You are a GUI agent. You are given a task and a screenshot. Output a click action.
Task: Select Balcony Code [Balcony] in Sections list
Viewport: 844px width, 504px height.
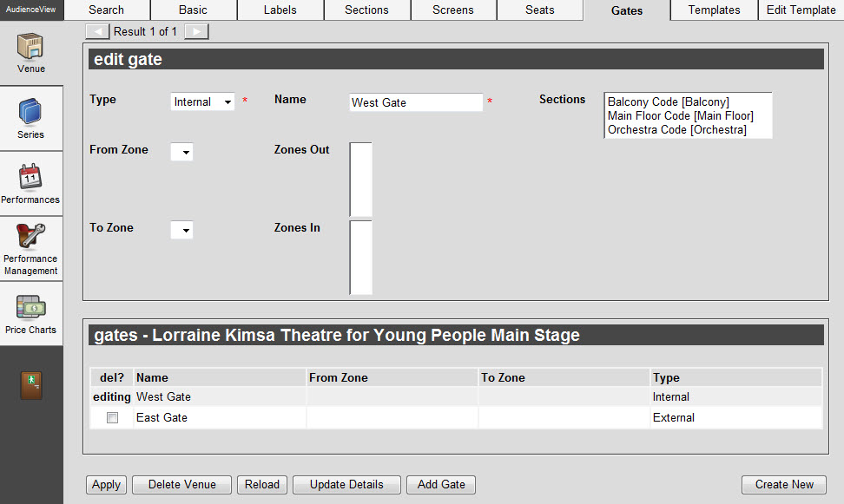668,101
